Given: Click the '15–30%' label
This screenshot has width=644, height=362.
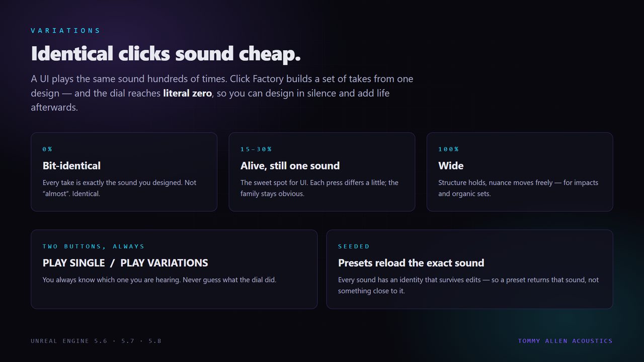Looking at the screenshot, I should (x=256, y=149).
